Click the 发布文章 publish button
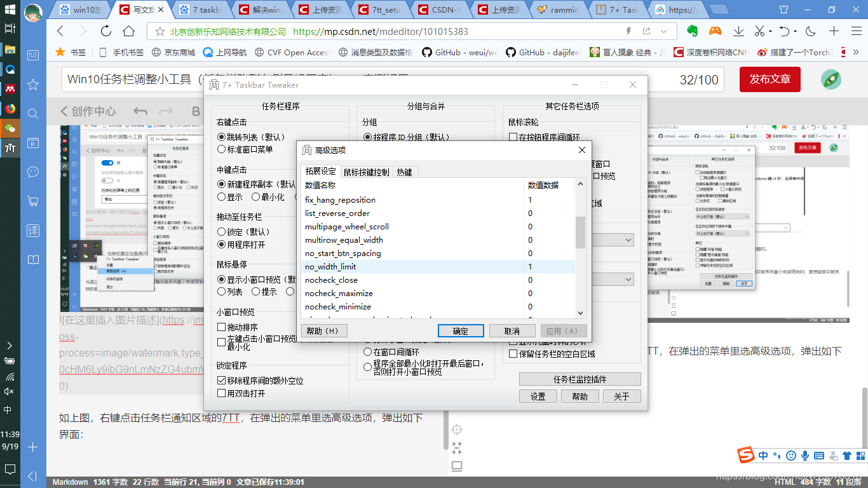The width and height of the screenshot is (868, 488). click(x=770, y=79)
